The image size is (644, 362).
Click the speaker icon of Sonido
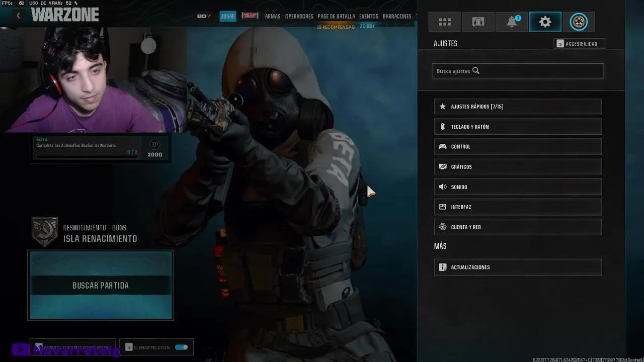click(x=443, y=187)
